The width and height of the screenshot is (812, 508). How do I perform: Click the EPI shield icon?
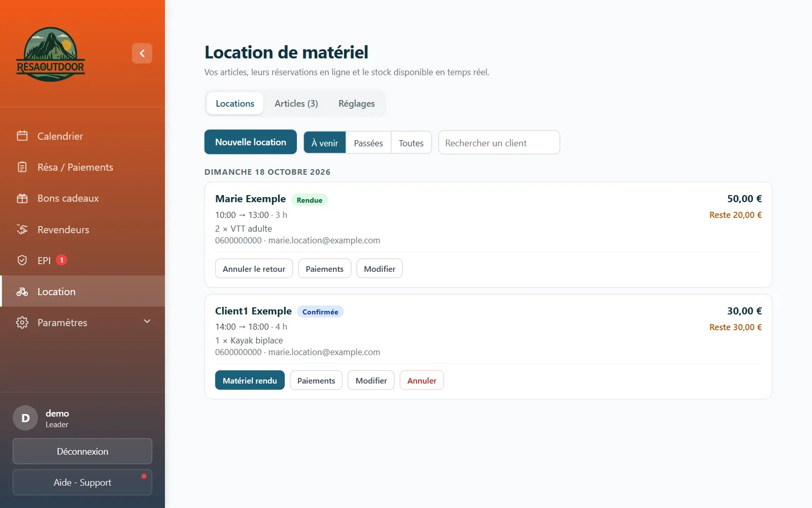[x=22, y=260]
